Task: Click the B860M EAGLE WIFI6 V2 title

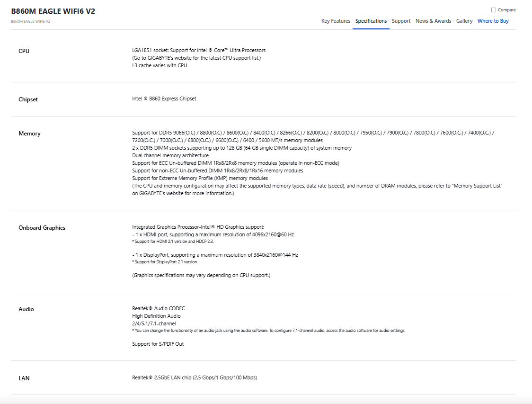Action: click(53, 11)
